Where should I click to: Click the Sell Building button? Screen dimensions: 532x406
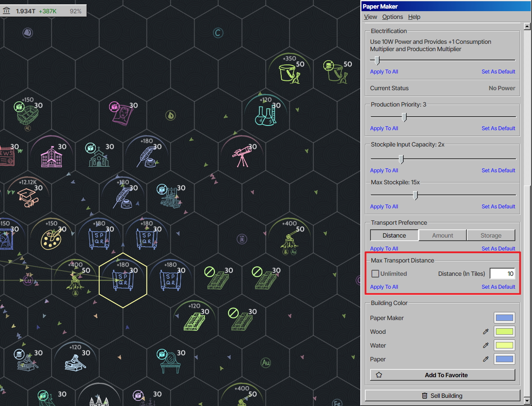[442, 396]
